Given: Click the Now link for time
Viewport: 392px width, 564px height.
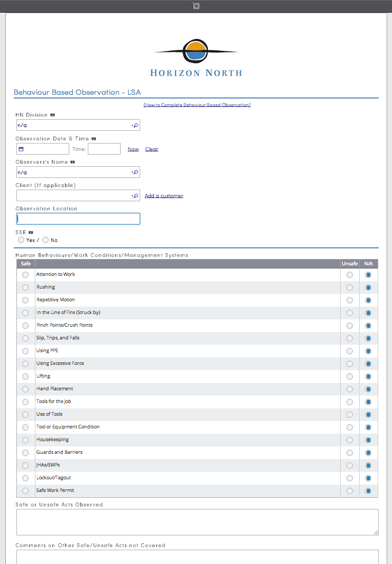Looking at the screenshot, I should [133, 149].
